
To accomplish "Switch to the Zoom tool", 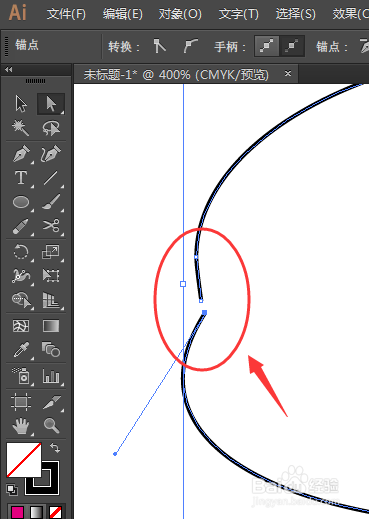I will 51,426.
